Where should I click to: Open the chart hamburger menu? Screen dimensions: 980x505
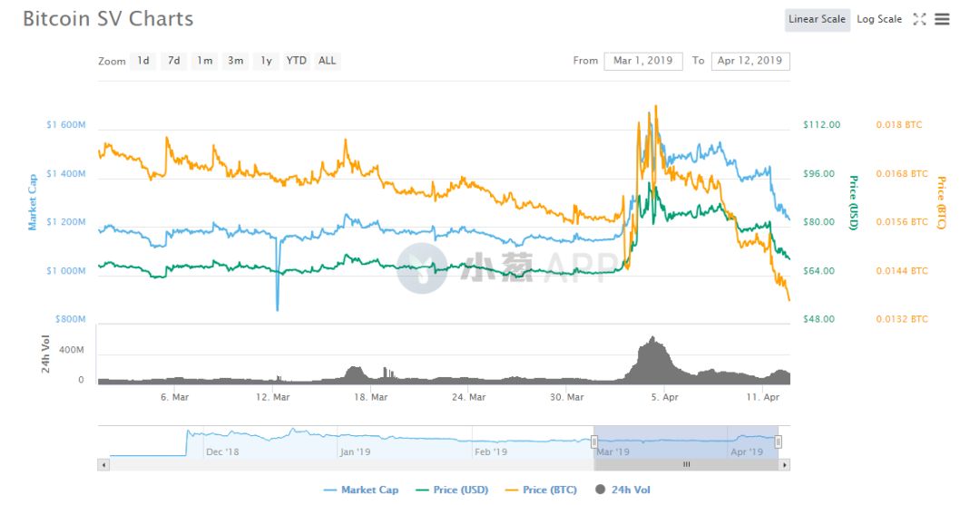942,19
